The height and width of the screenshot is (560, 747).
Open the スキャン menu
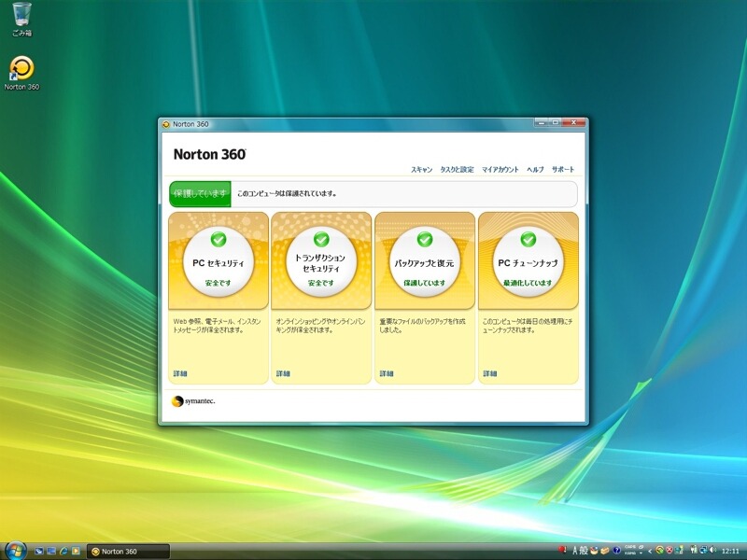(x=422, y=170)
